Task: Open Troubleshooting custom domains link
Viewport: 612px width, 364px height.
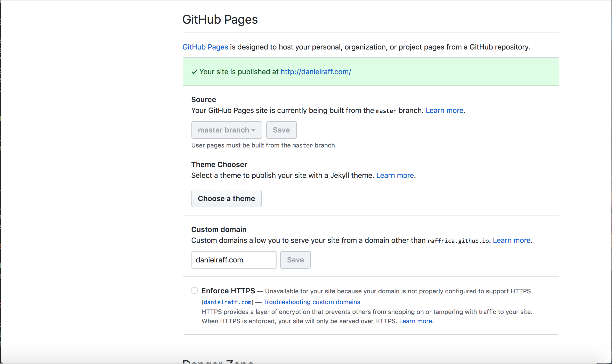Action: tap(312, 302)
